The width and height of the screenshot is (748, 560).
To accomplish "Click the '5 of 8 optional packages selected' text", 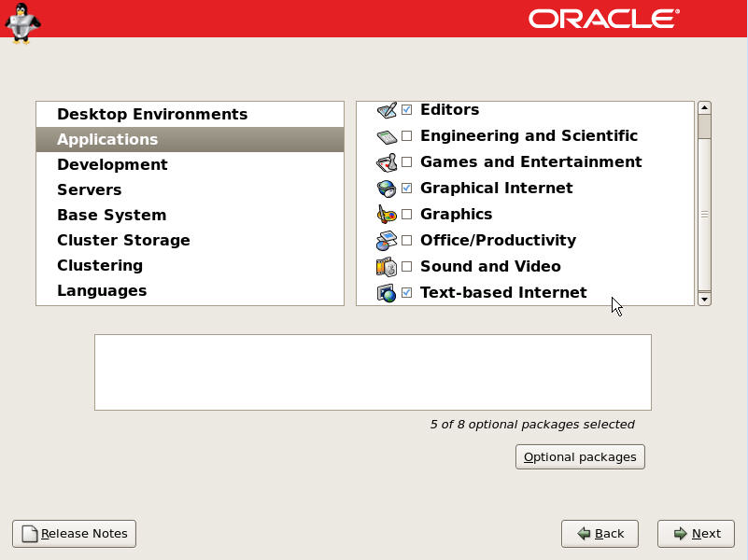I will point(532,425).
